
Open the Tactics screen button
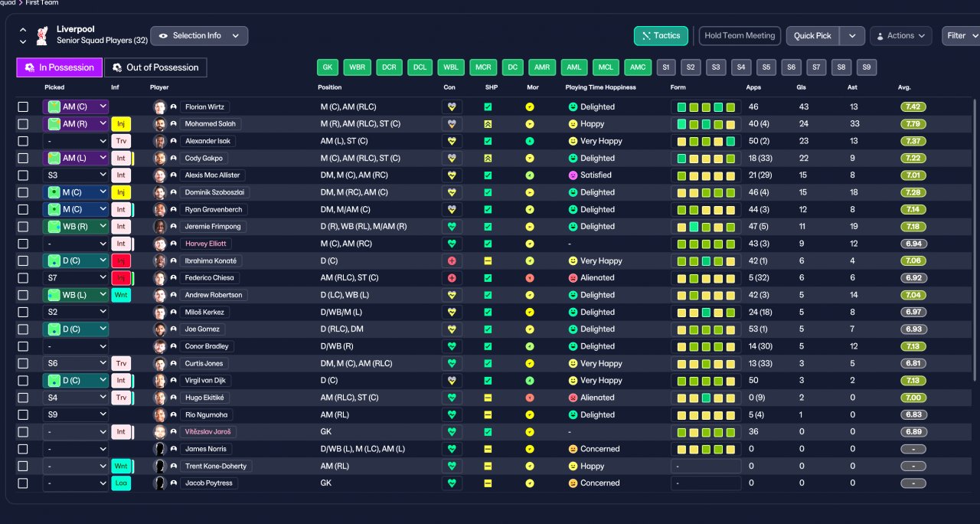coord(661,36)
